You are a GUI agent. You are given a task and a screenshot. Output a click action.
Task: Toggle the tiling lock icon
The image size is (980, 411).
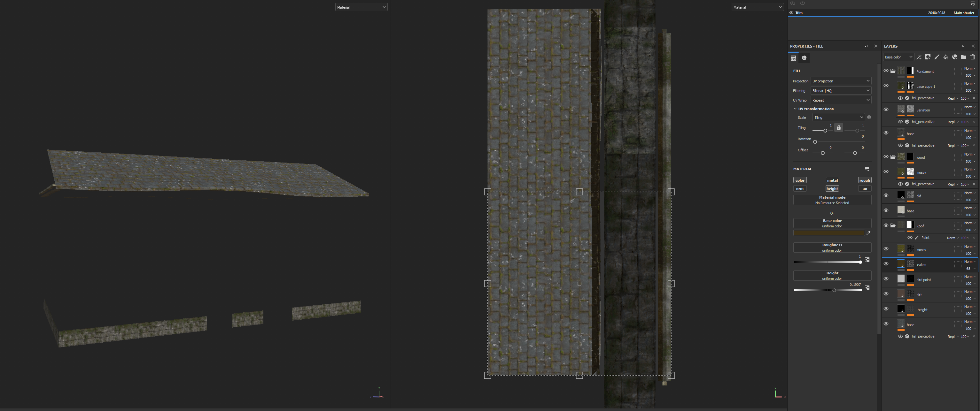[838, 128]
